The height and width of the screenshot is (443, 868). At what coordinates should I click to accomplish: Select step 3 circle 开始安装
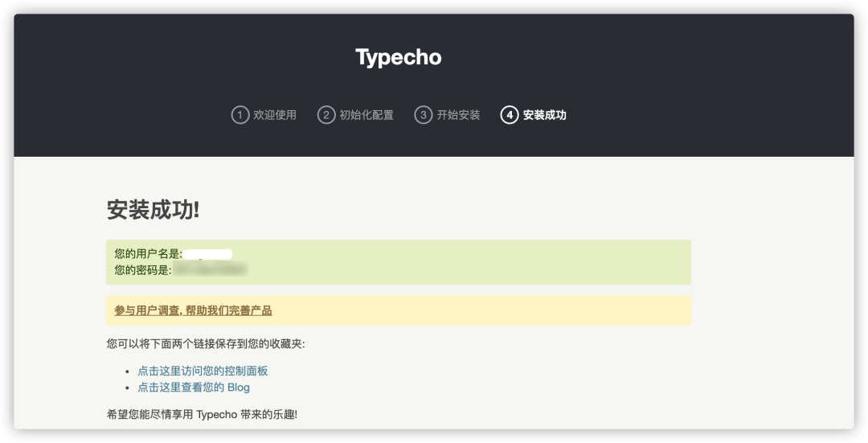(x=424, y=115)
